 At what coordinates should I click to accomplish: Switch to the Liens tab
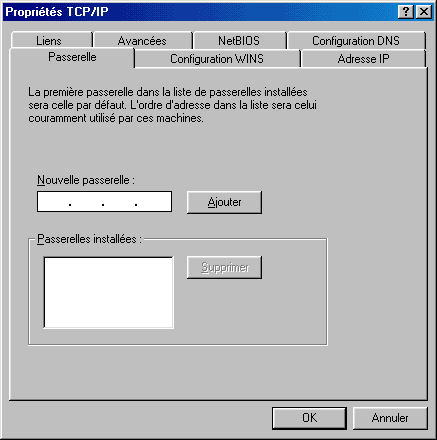tap(51, 40)
